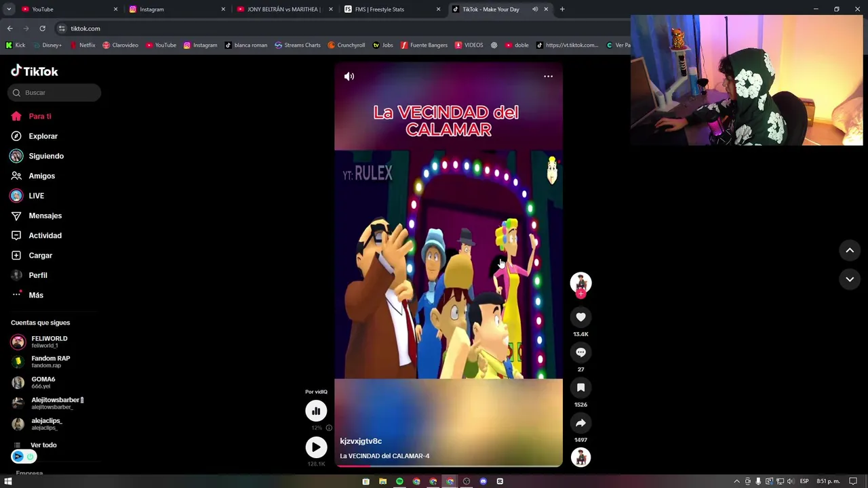Switch to the Instagram browser tab
Screen dimensions: 868x488
[x=176, y=9]
